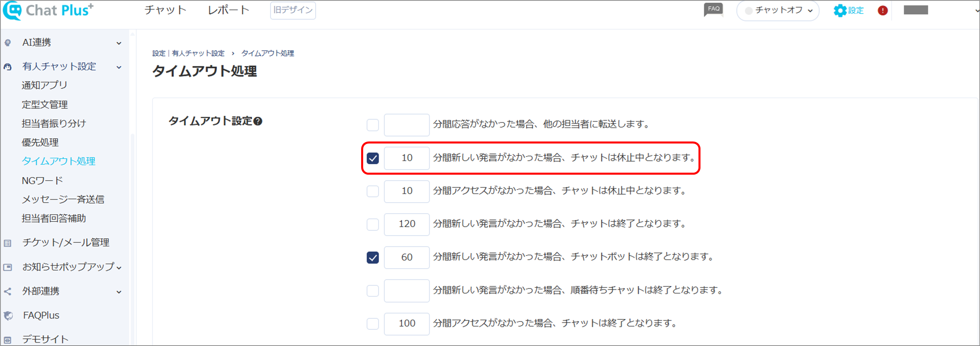
Task: Select メッセージ一斉送信 in sidebar
Action: (63, 199)
